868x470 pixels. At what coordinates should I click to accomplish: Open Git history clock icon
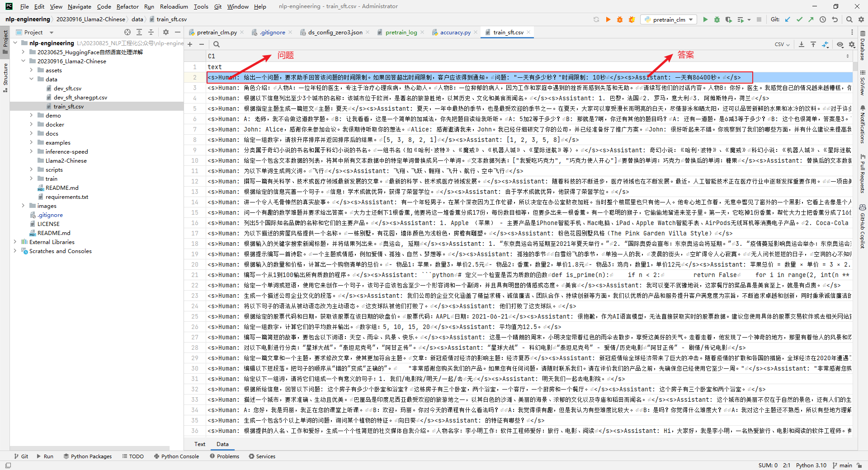(x=823, y=19)
